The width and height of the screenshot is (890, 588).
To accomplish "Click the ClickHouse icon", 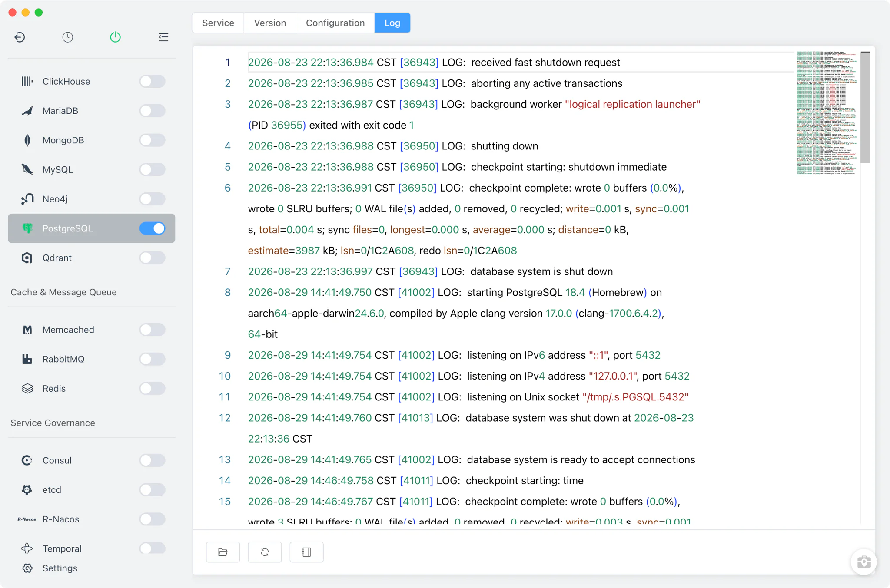I will click(27, 81).
